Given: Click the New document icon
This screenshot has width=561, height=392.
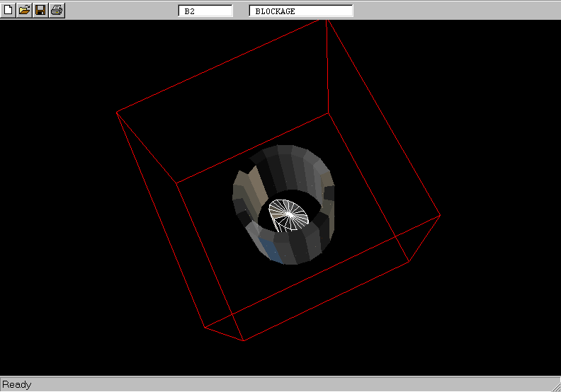Looking at the screenshot, I should pyautogui.click(x=8, y=10).
